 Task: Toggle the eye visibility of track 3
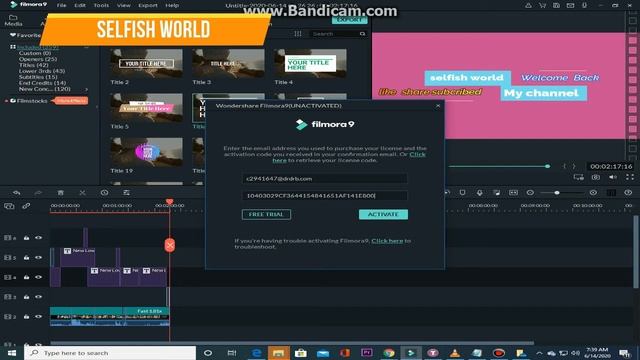tap(38, 297)
